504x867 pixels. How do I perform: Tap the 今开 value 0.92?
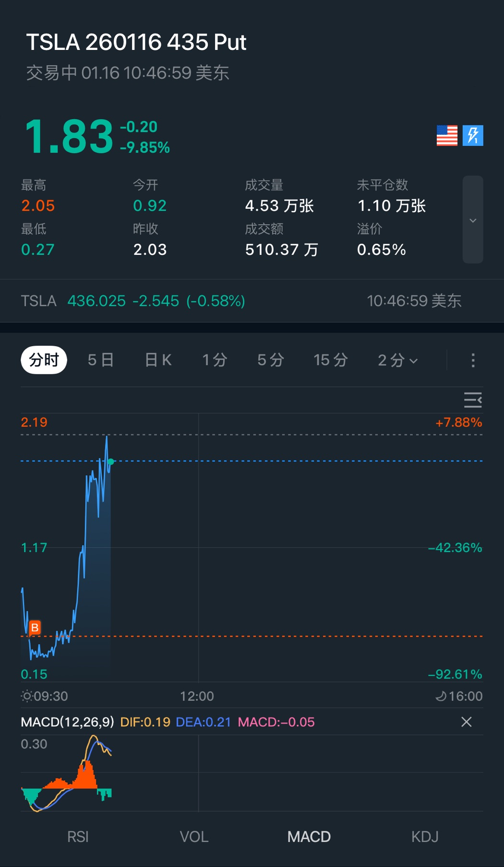pos(150,205)
